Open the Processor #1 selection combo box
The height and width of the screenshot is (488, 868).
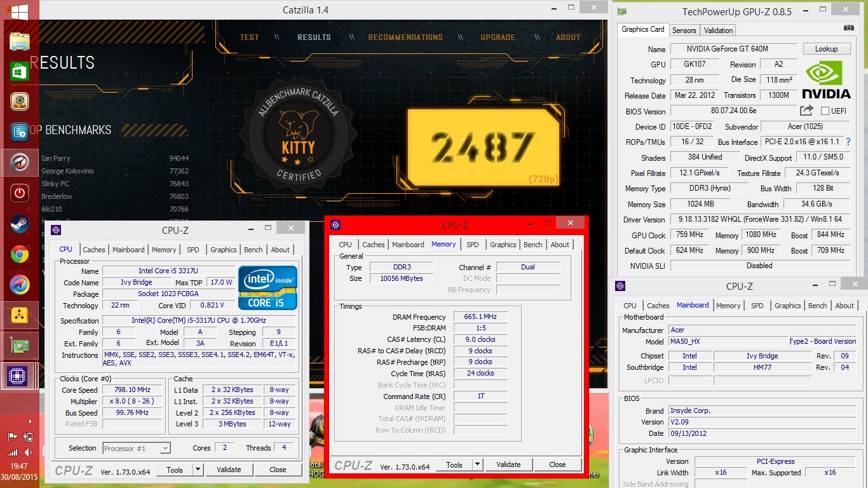coord(137,448)
